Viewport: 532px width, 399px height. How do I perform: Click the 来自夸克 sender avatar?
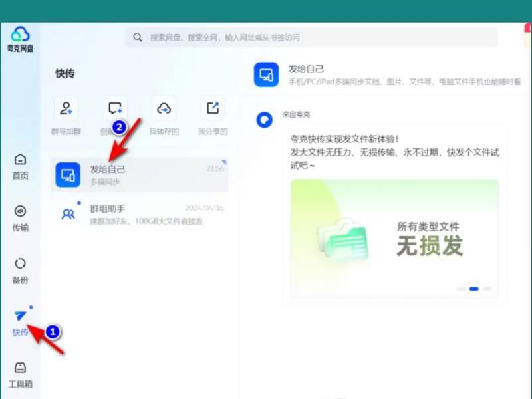coord(264,120)
